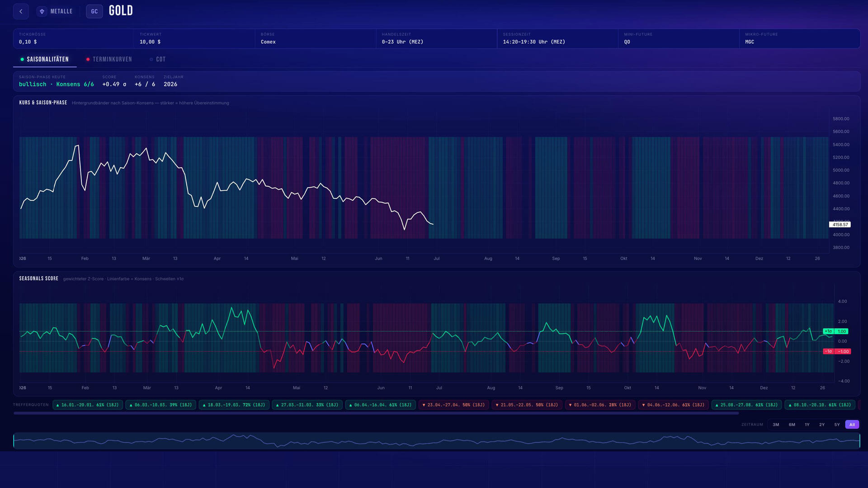Click the 23.04.-27.04. 50% hit-rate chip
Screen dimensions: 868x488
tap(453, 405)
